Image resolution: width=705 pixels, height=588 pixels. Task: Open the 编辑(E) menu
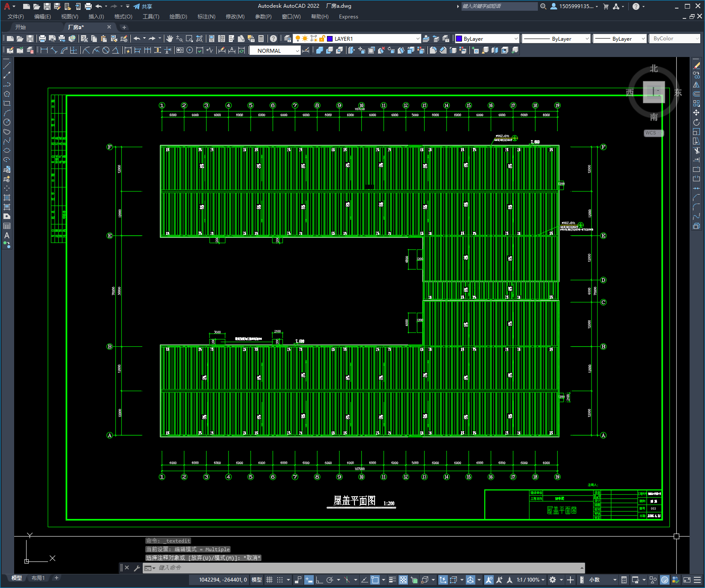pos(42,17)
